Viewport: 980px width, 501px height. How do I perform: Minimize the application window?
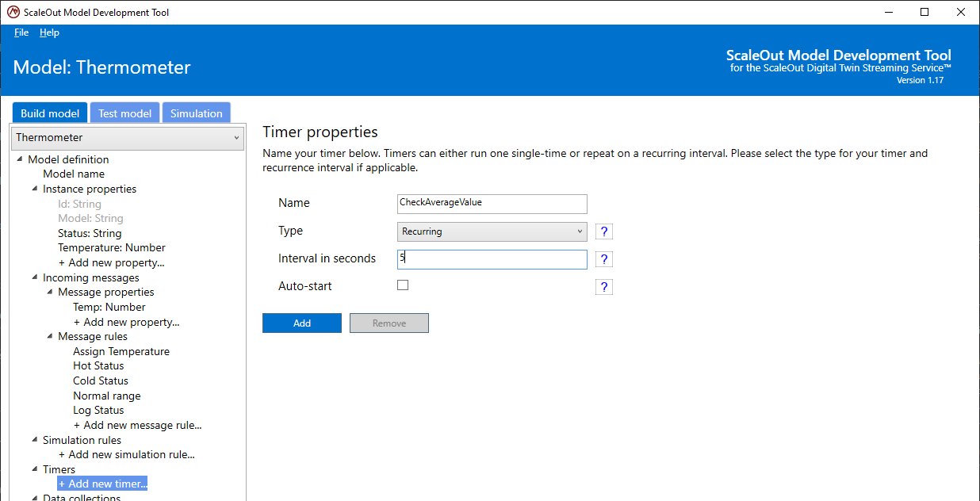point(888,12)
